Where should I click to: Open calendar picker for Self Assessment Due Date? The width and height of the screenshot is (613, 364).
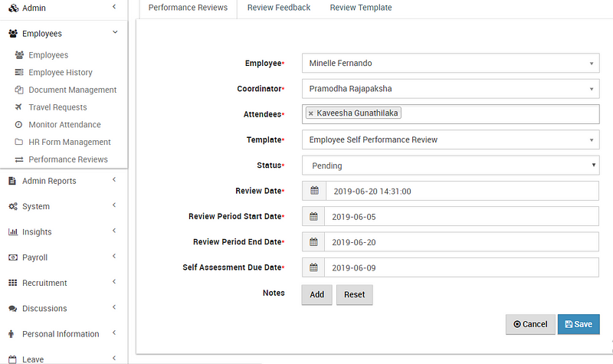click(313, 267)
